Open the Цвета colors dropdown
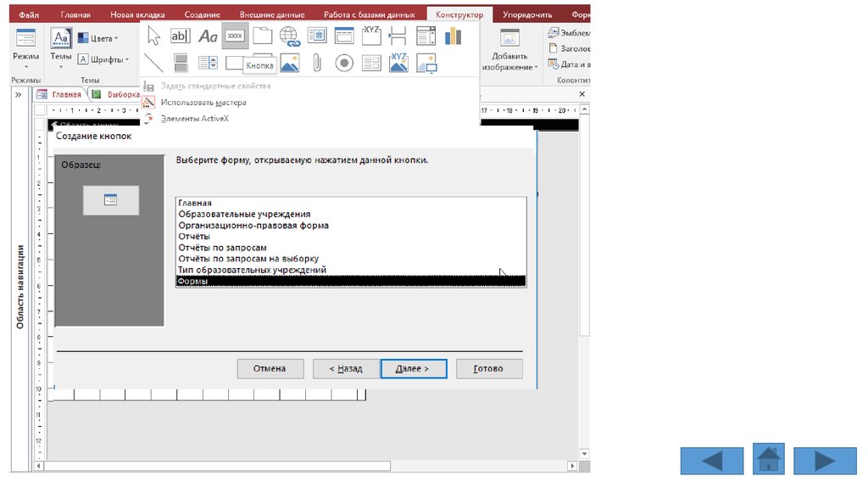This screenshot has width=868, height=487. click(98, 38)
